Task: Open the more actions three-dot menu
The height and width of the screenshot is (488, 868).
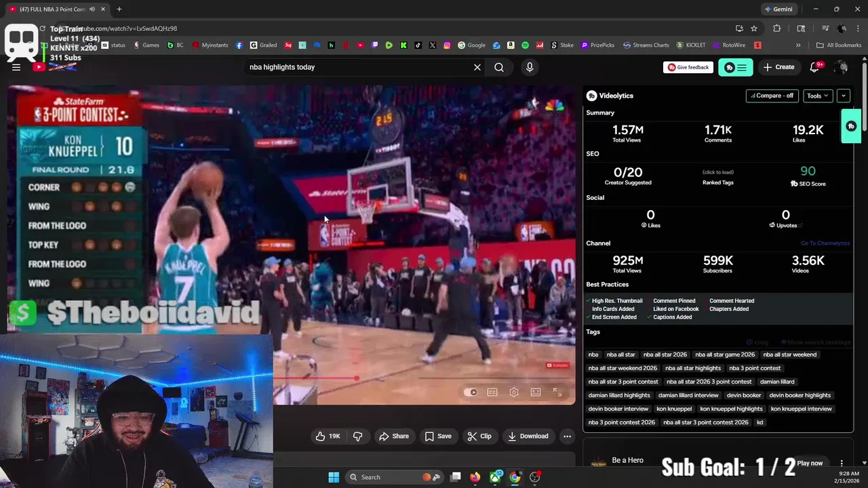Action: click(568, 436)
